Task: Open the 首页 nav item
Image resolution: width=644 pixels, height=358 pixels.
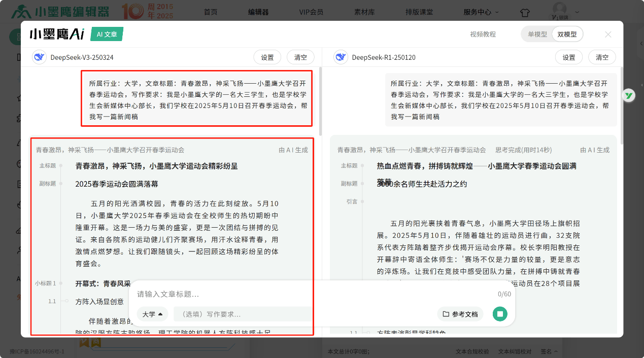Action: click(211, 12)
